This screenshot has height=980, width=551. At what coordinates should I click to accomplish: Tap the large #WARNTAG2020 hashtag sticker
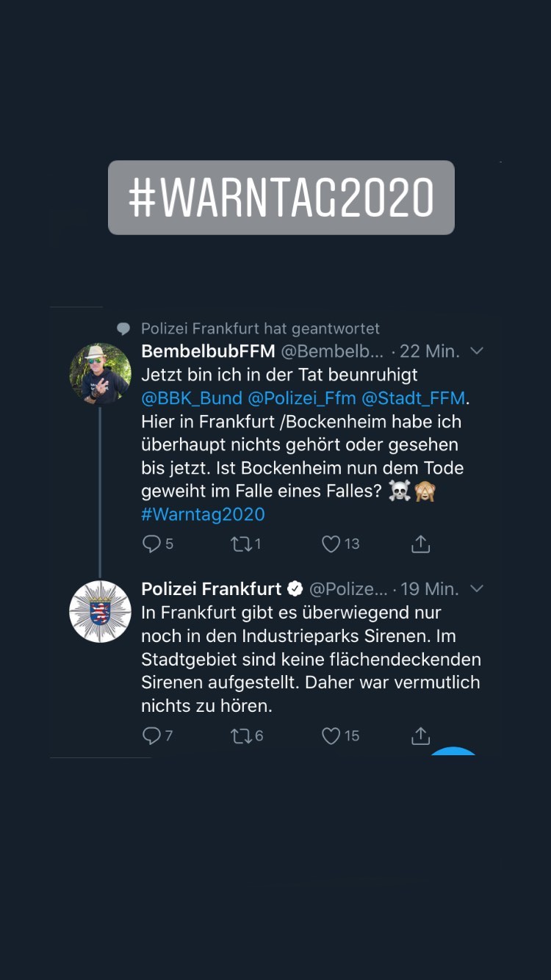(x=281, y=198)
